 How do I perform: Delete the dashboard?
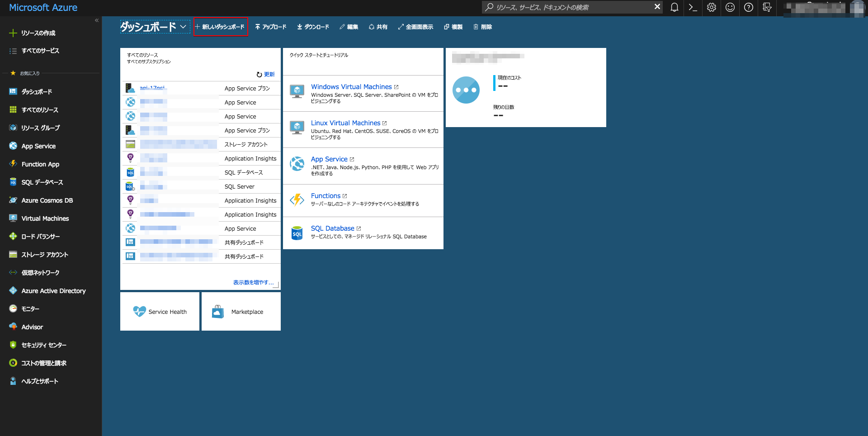(x=483, y=27)
